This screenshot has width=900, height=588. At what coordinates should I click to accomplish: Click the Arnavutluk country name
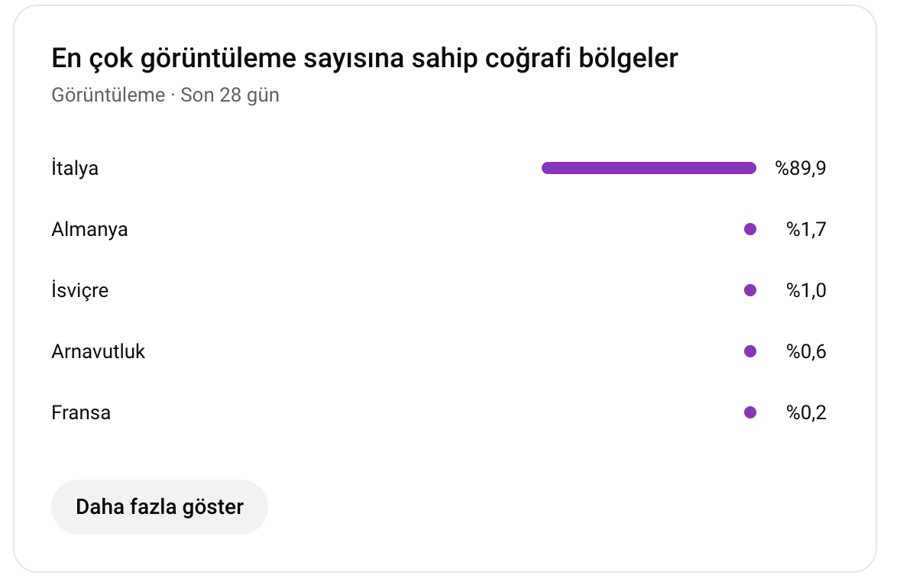(x=99, y=351)
